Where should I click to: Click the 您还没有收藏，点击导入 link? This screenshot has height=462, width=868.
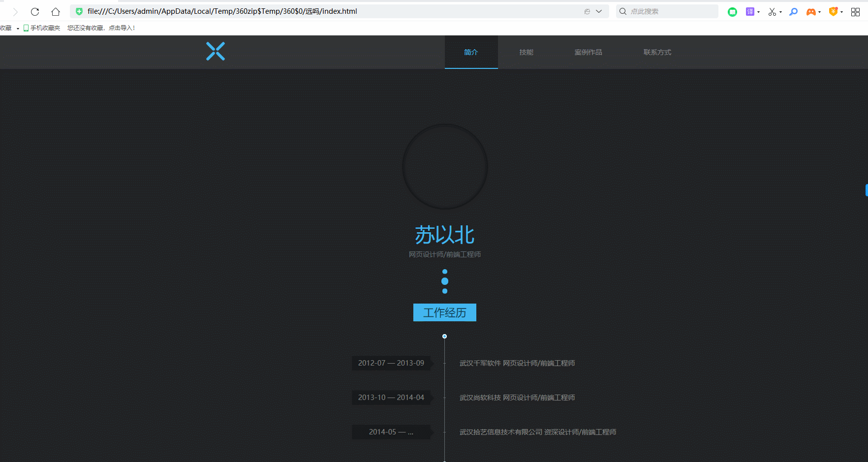[x=101, y=28]
